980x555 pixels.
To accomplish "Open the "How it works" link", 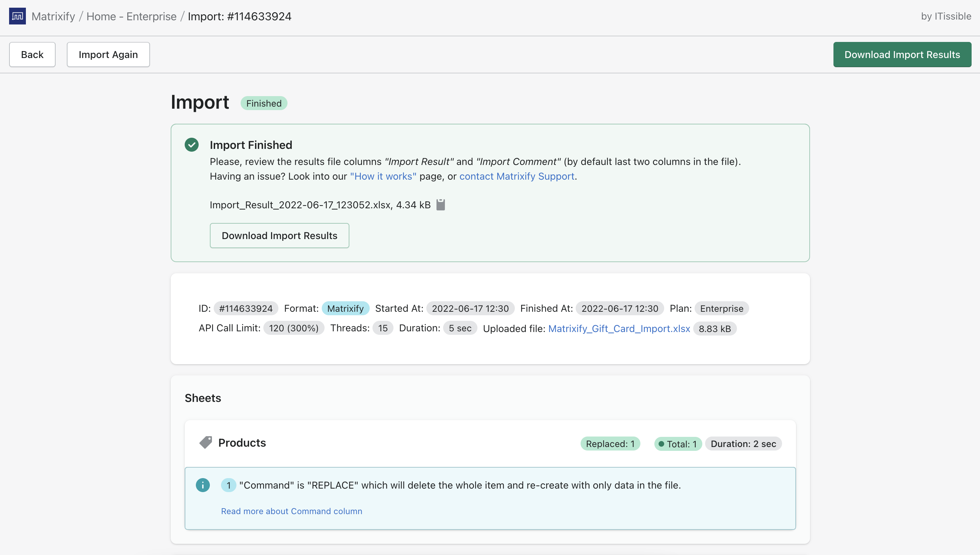I will tap(383, 176).
